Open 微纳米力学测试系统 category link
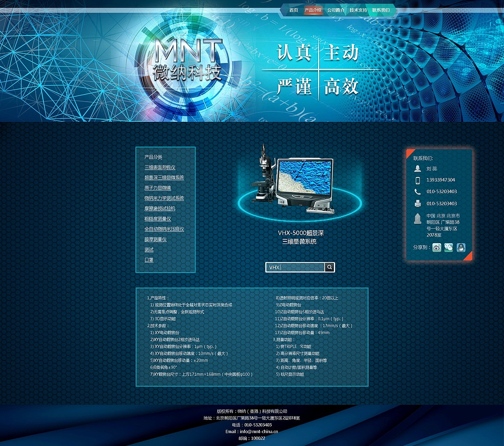Image resolution: width=504 pixels, height=446 pixels. pos(164,198)
